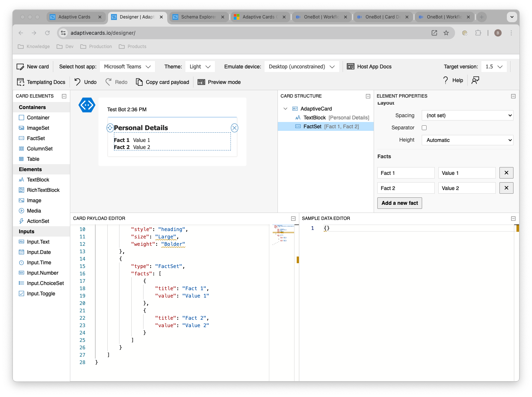The width and height of the screenshot is (532, 397).
Task: Open the browser tab list chevron
Action: click(512, 17)
